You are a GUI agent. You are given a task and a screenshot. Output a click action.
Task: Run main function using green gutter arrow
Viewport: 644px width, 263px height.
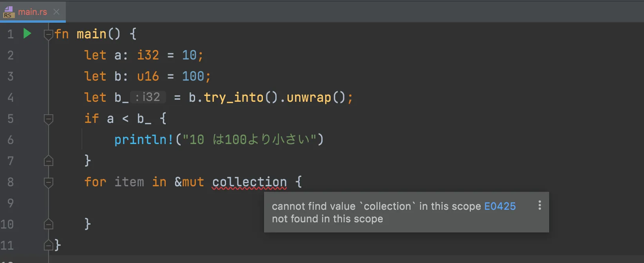27,34
